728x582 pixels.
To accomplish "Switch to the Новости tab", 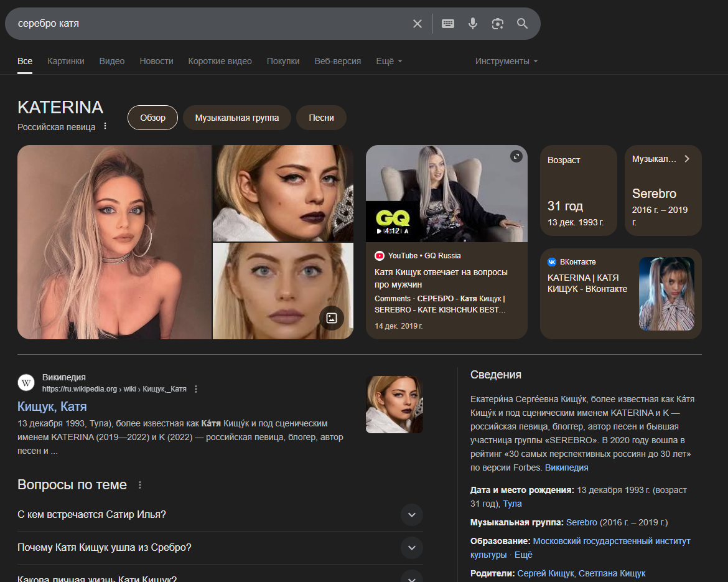I will 156,61.
